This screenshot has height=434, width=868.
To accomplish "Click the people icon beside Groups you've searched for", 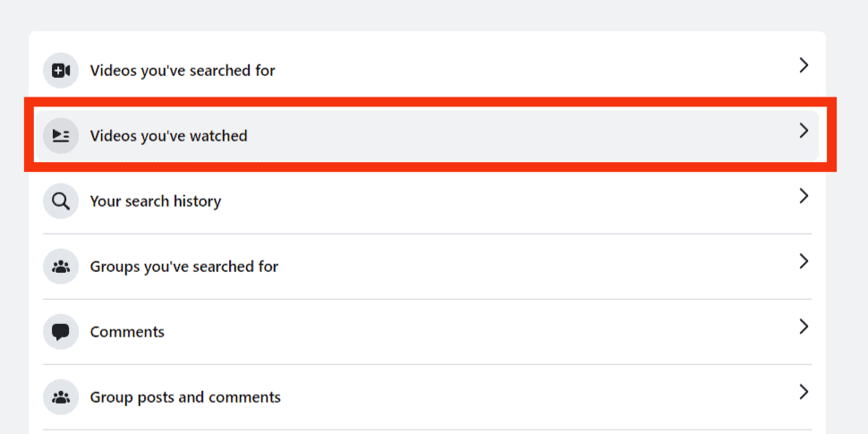I will (x=61, y=267).
